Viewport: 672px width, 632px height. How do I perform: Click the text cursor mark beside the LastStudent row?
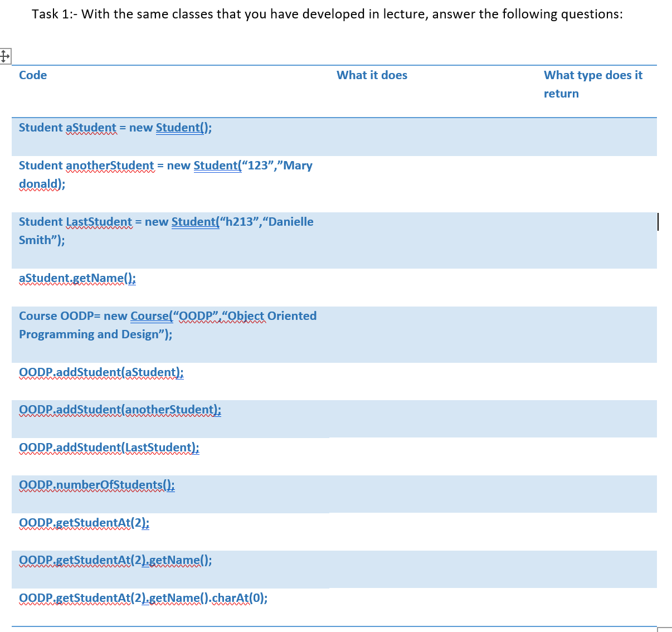point(658,221)
